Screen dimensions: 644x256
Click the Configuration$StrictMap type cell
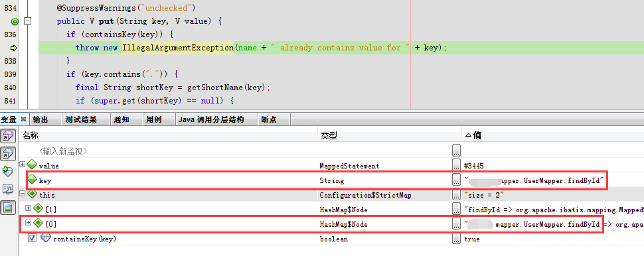[366, 195]
